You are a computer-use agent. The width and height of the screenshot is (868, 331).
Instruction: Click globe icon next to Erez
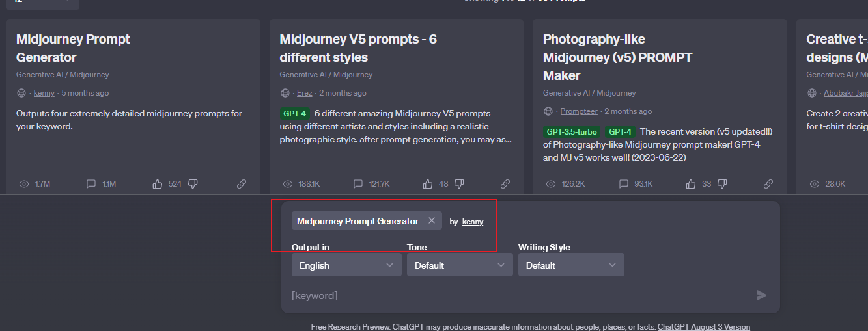tap(285, 93)
